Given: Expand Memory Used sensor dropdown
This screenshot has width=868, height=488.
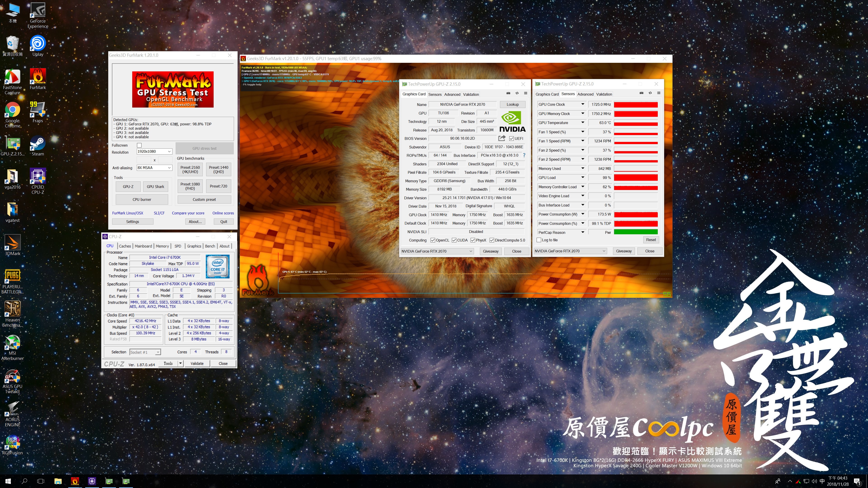Looking at the screenshot, I should click(x=582, y=168).
